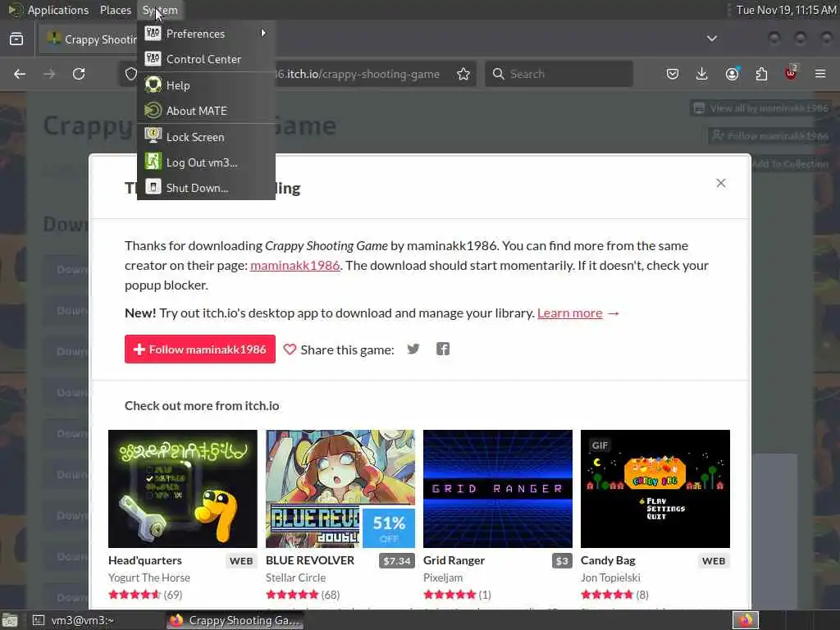Share the game on Facebook

pyautogui.click(x=443, y=349)
